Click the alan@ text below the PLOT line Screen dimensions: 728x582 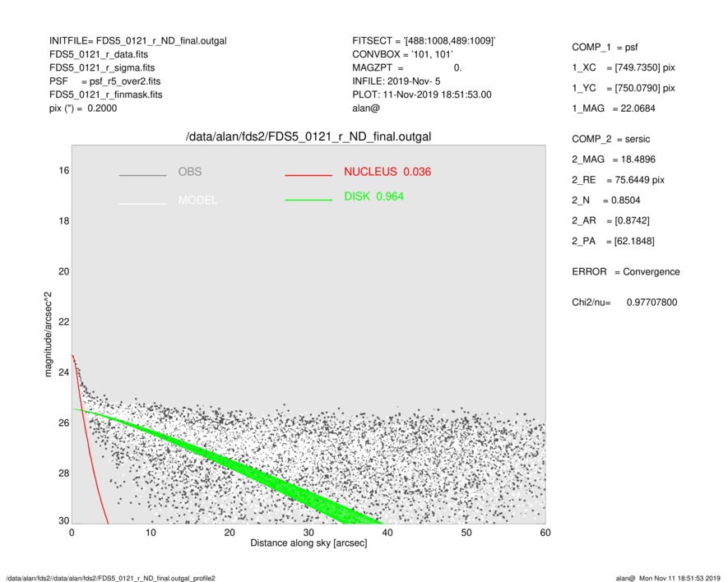pos(366,109)
